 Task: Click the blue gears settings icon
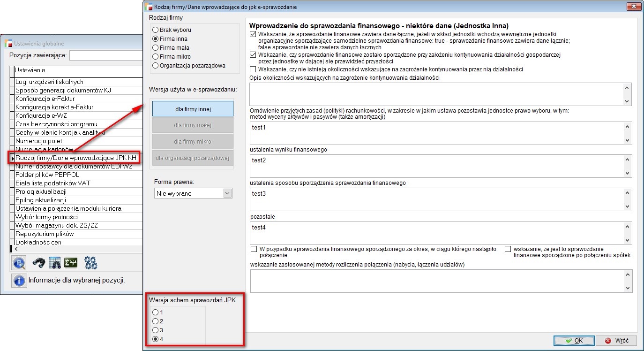(x=90, y=263)
